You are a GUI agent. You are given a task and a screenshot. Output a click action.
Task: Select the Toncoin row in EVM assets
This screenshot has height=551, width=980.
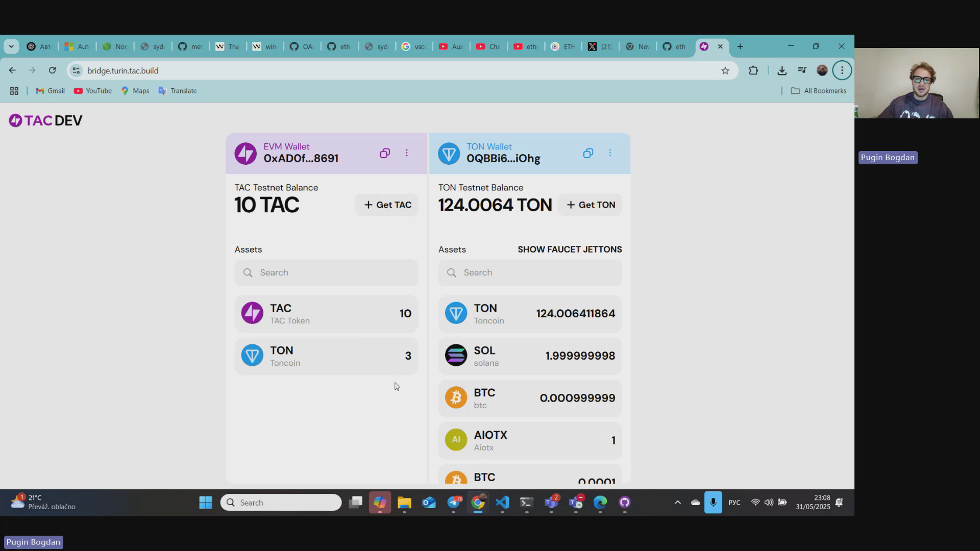coord(326,356)
